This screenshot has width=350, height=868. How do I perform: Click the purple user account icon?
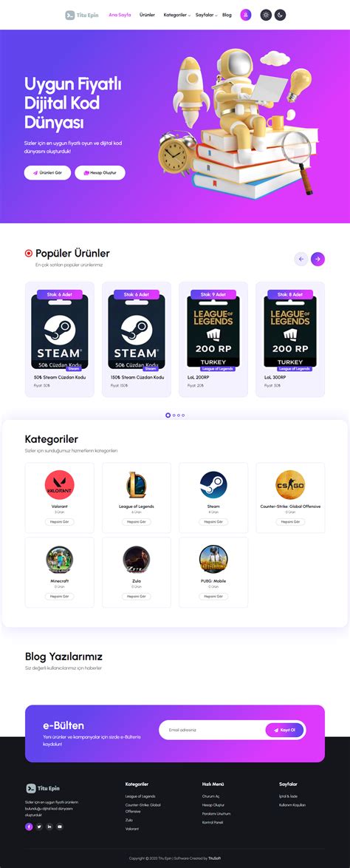(x=245, y=15)
